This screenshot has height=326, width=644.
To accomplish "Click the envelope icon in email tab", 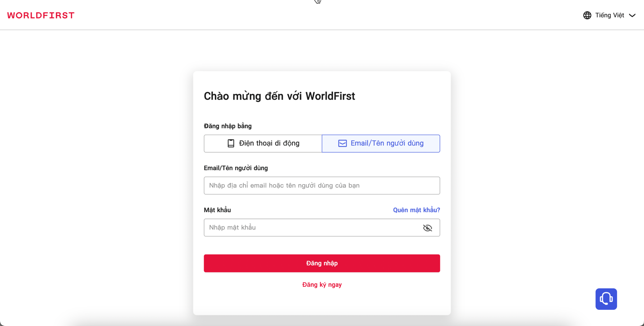I will coord(343,143).
